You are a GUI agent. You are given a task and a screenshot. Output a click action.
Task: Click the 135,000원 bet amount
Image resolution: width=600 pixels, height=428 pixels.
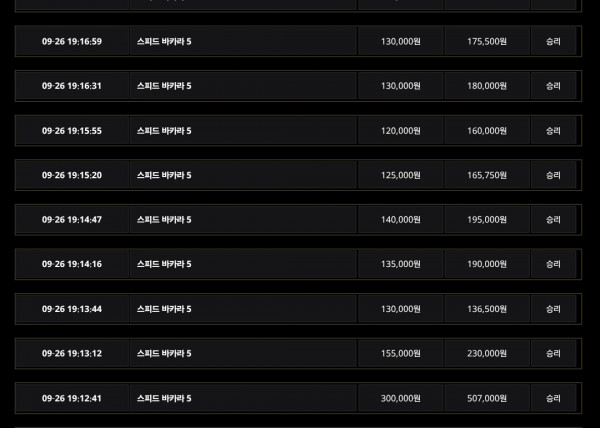[401, 264]
